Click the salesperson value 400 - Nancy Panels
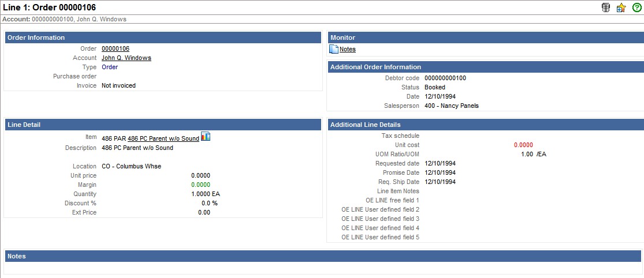 [452, 106]
